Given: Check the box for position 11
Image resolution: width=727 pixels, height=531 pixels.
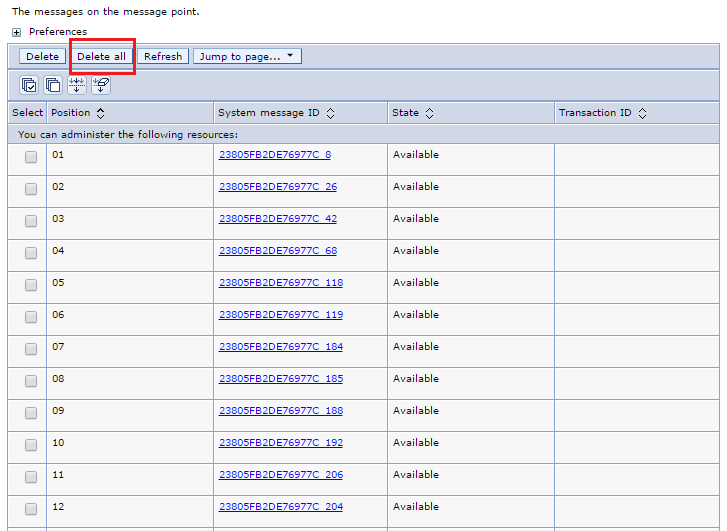Looking at the screenshot, I should (31, 477).
